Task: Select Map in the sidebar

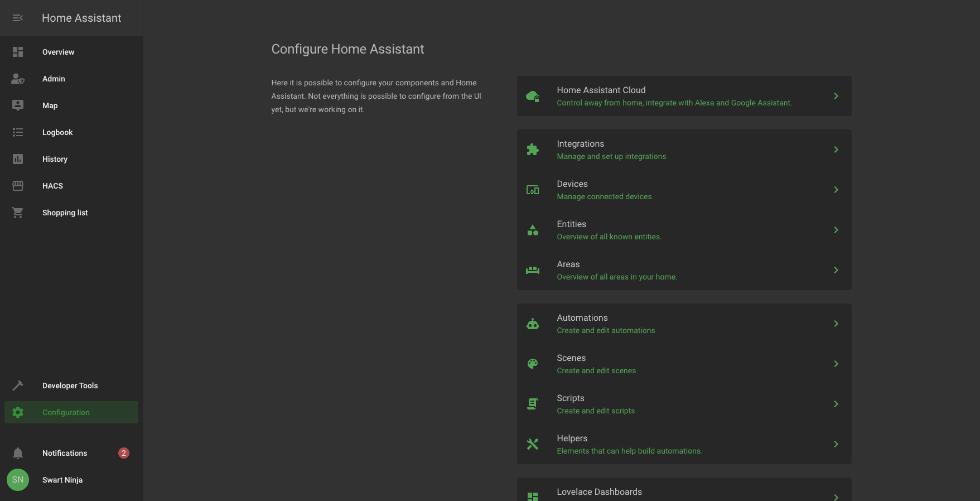Action: 50,105
